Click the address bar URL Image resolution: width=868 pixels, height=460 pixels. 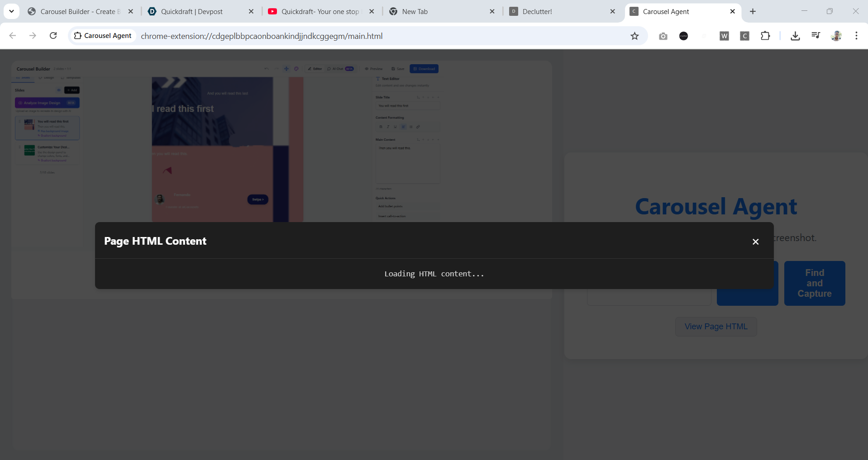(262, 36)
